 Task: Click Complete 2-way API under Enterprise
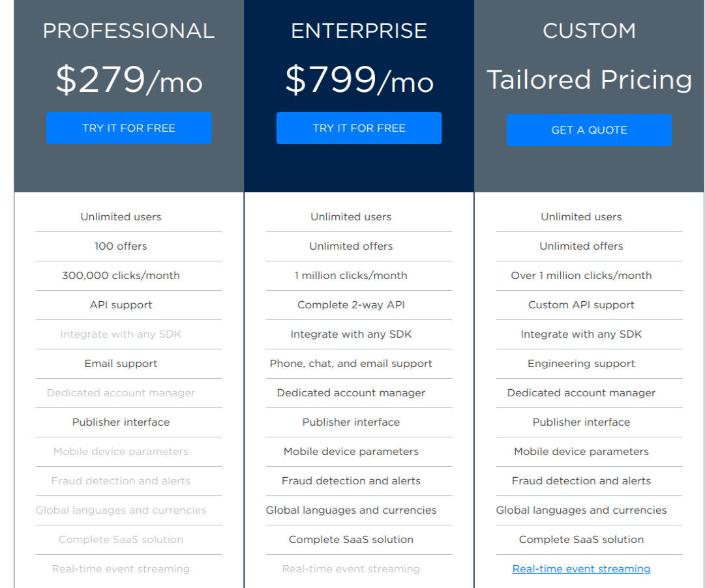point(350,304)
